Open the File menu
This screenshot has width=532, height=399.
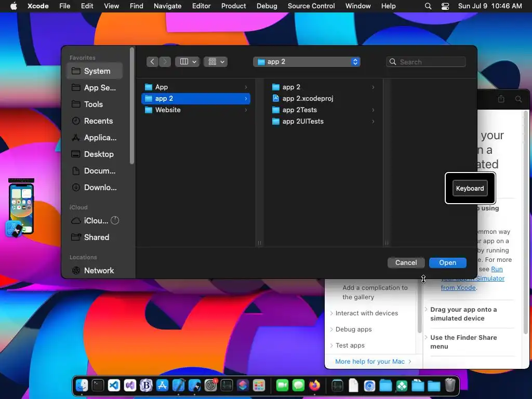[x=65, y=6]
